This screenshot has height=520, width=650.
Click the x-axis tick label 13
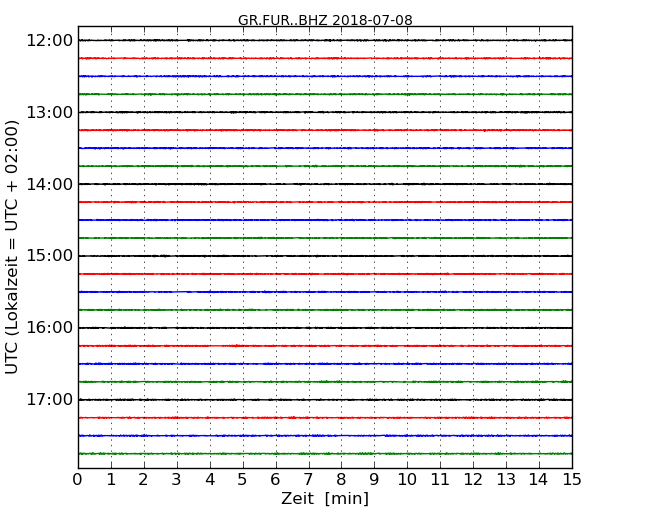[x=506, y=480]
